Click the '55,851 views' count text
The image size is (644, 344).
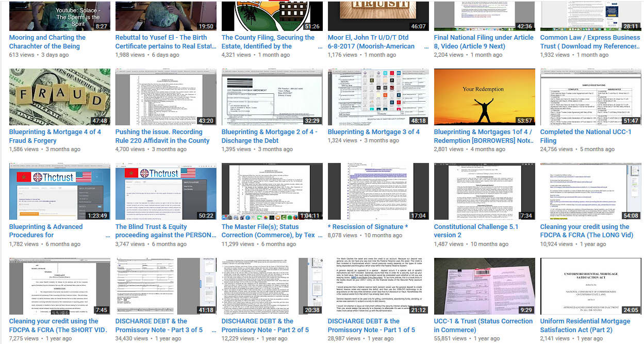click(451, 338)
